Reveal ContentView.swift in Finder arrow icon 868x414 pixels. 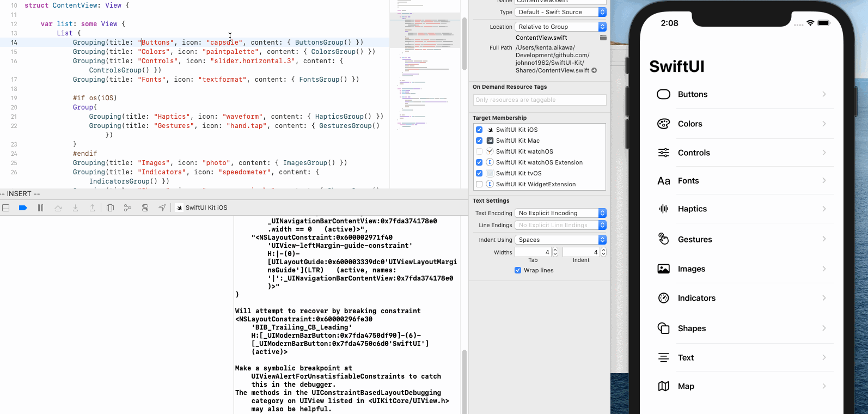[594, 70]
